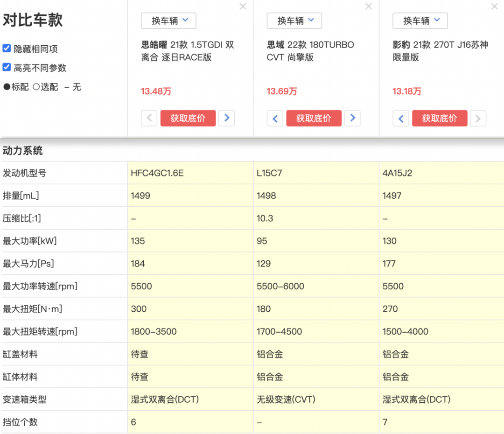504x434 pixels.
Task: Select power rpm 5500-6000 cell
Action: [x=316, y=286]
